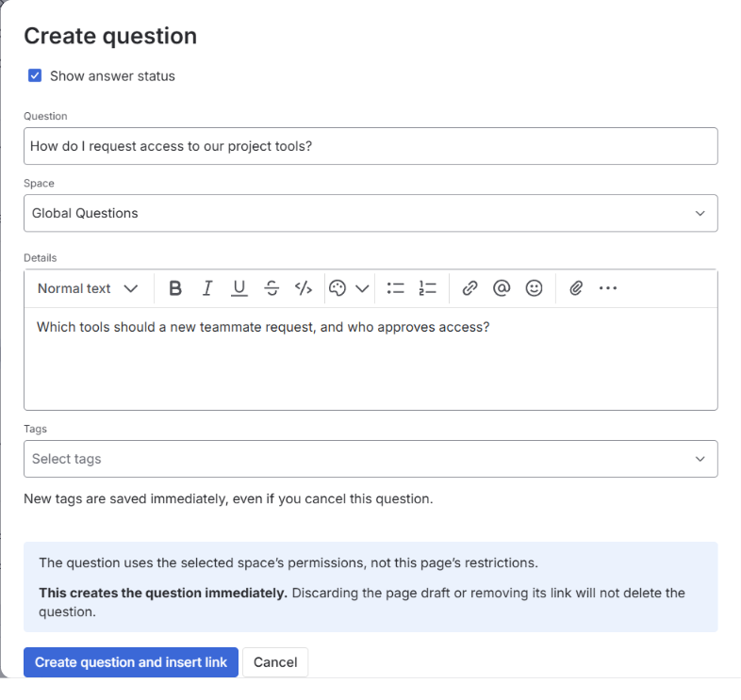
Task: Open text color palette icon
Action: tap(338, 288)
